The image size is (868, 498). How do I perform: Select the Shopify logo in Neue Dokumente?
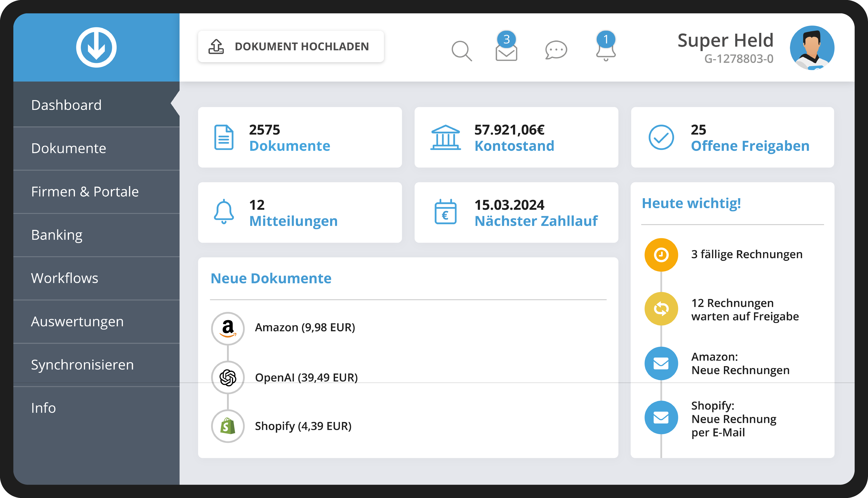pos(228,426)
